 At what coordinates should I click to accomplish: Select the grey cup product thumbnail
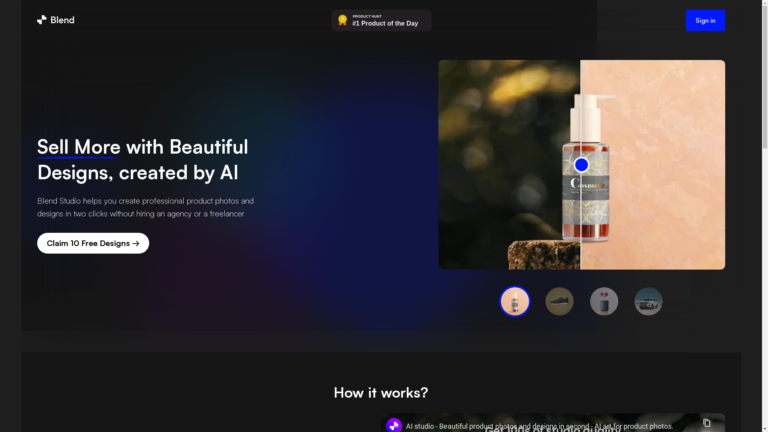[604, 301]
